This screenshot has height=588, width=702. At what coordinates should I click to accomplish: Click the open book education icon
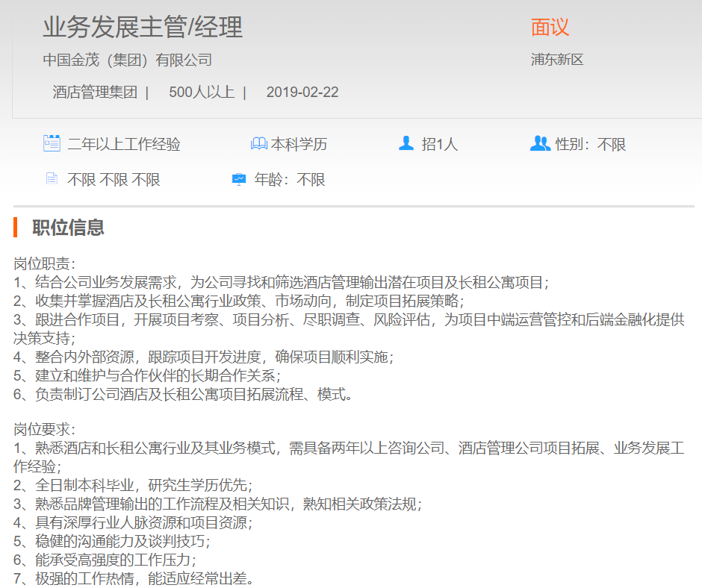(x=258, y=143)
